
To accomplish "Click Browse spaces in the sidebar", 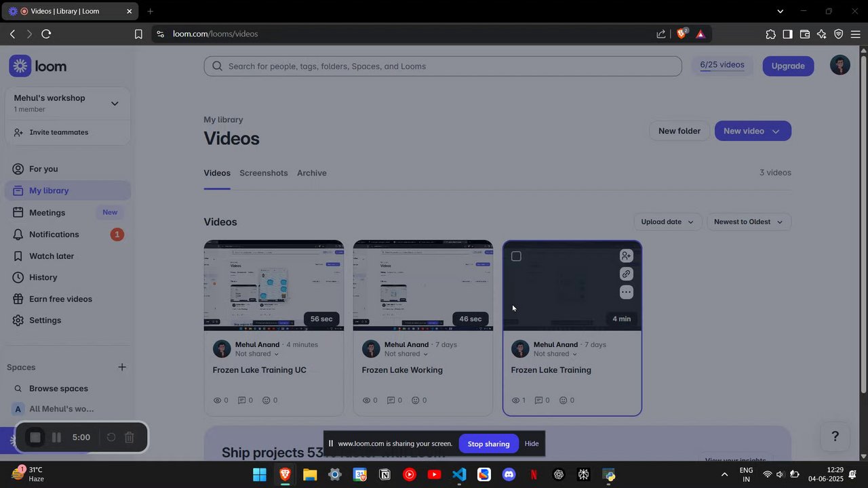I will [58, 388].
